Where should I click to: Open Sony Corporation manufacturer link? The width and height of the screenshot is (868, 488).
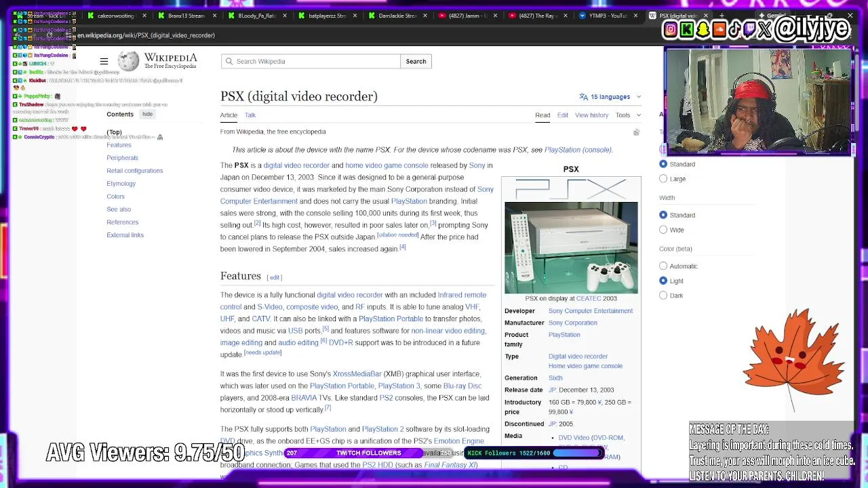(573, 323)
